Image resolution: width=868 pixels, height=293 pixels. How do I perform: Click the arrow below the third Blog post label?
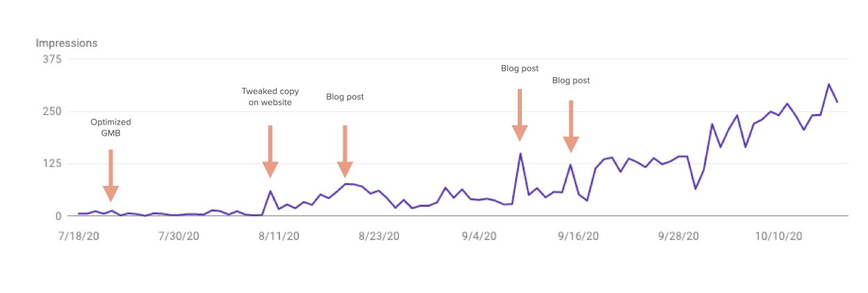(571, 127)
